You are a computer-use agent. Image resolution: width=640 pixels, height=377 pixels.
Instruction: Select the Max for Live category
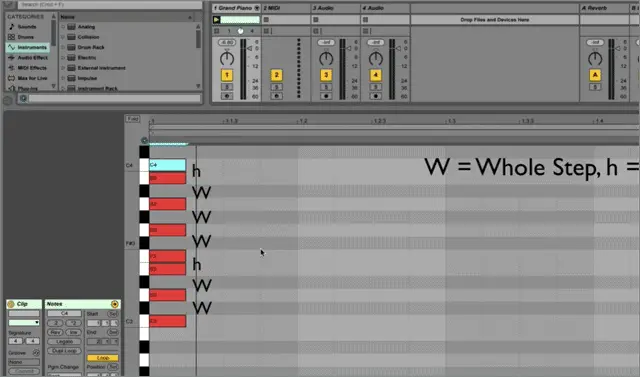(28, 78)
